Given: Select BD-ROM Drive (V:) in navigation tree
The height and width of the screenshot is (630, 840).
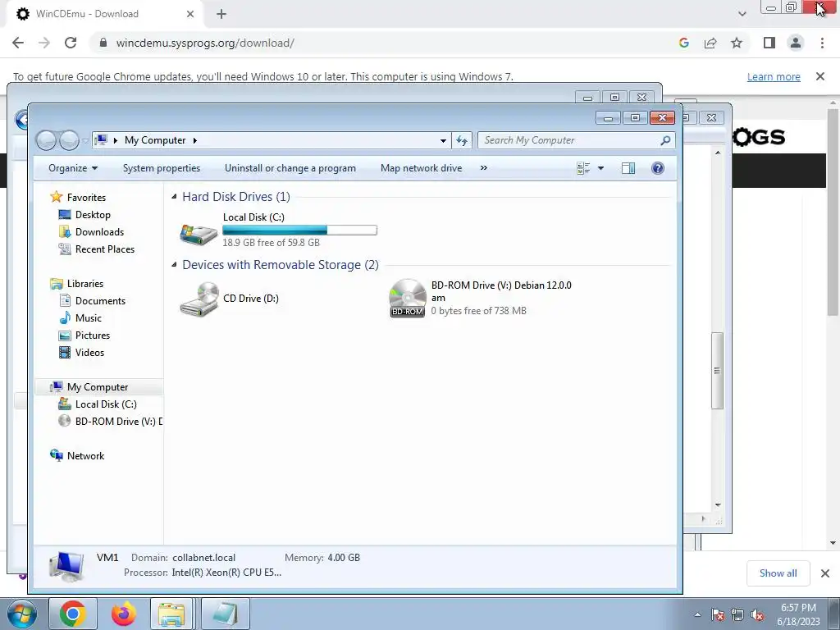Looking at the screenshot, I should 118,422.
